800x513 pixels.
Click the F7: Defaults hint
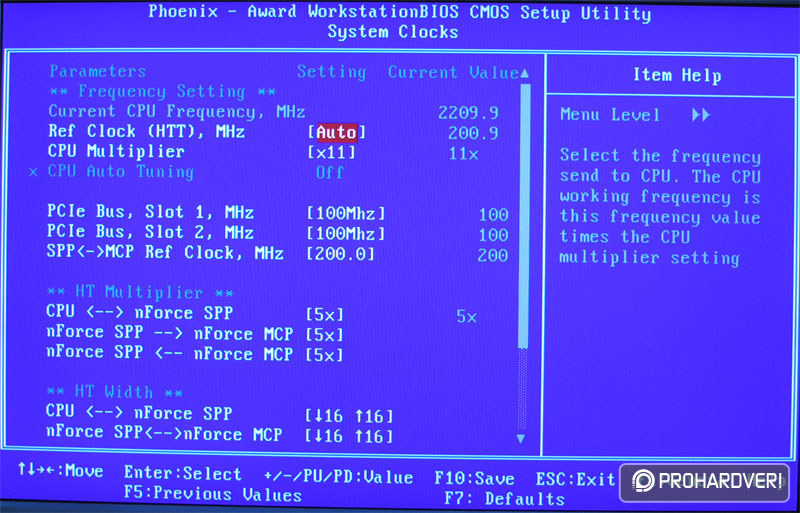coord(505,498)
